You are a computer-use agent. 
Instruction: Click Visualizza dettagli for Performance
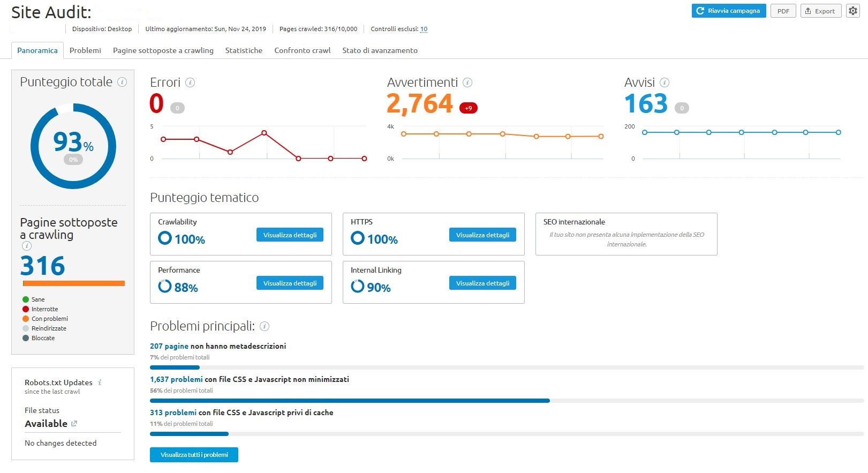pyautogui.click(x=290, y=283)
